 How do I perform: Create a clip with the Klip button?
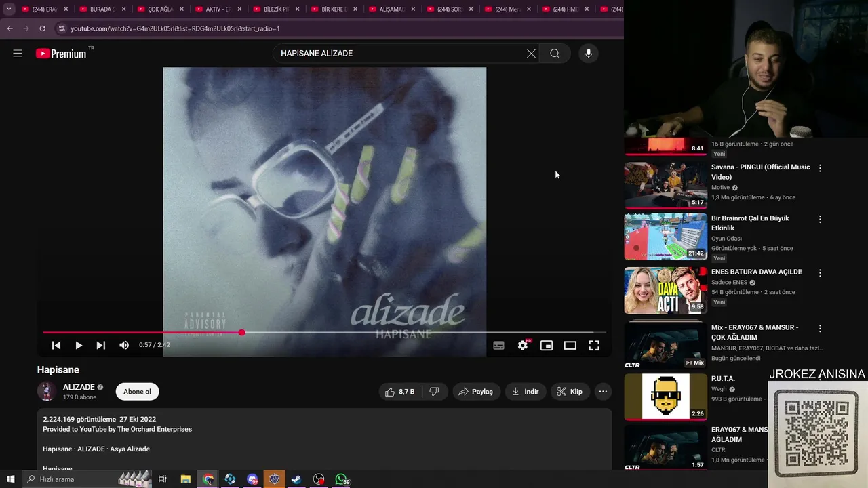[570, 392]
